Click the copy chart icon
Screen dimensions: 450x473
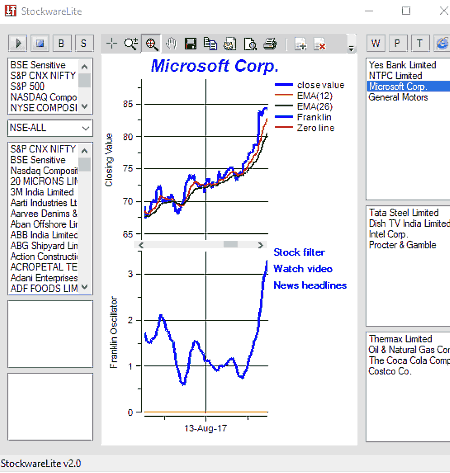pos(210,44)
